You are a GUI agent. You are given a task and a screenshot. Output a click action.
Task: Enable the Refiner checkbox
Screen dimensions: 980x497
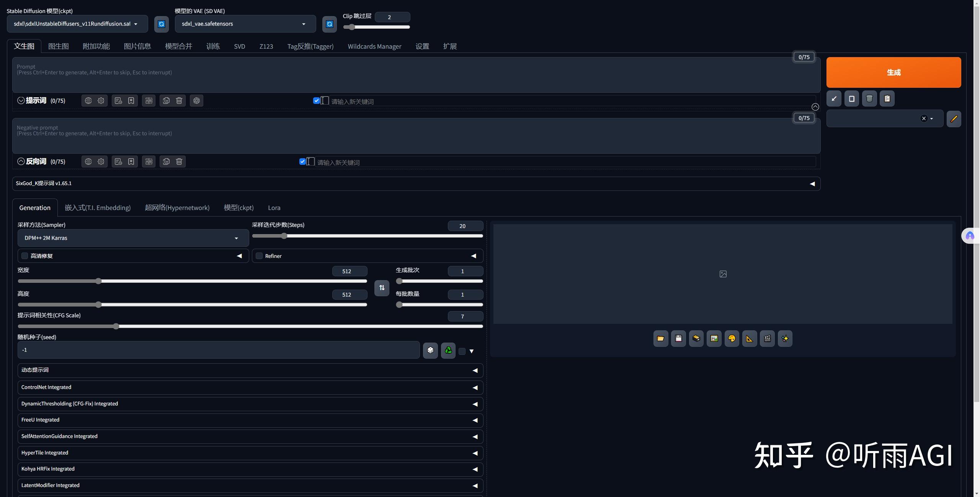pos(259,256)
